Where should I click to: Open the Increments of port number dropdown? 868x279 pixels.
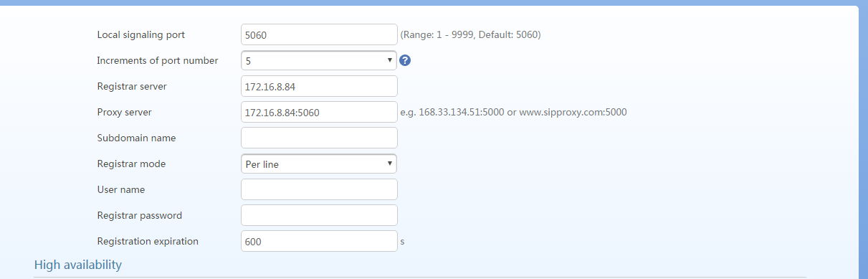coord(319,60)
